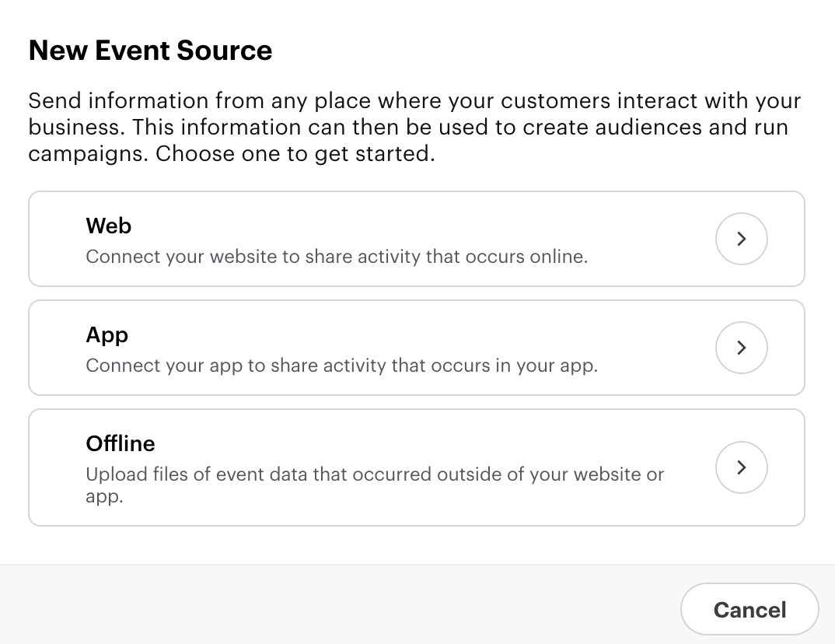Select the Web event source heading
The height and width of the screenshot is (644, 835).
click(x=109, y=226)
